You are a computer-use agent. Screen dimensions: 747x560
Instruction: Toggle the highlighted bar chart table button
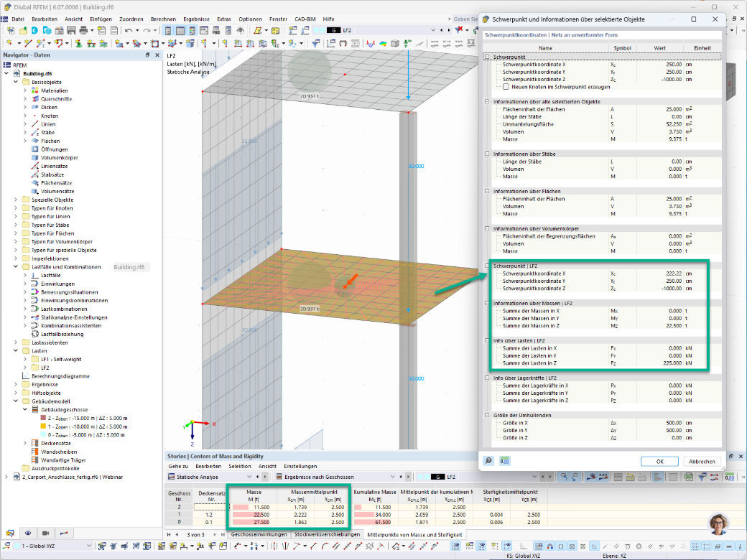[x=658, y=477]
